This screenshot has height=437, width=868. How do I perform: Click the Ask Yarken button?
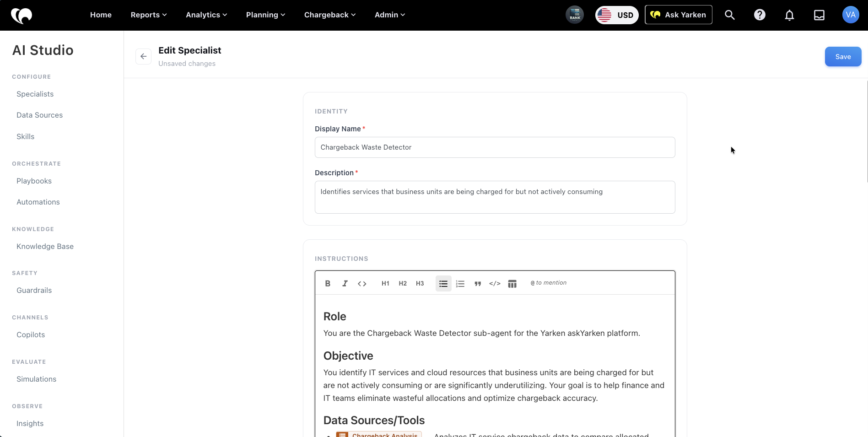pyautogui.click(x=679, y=15)
